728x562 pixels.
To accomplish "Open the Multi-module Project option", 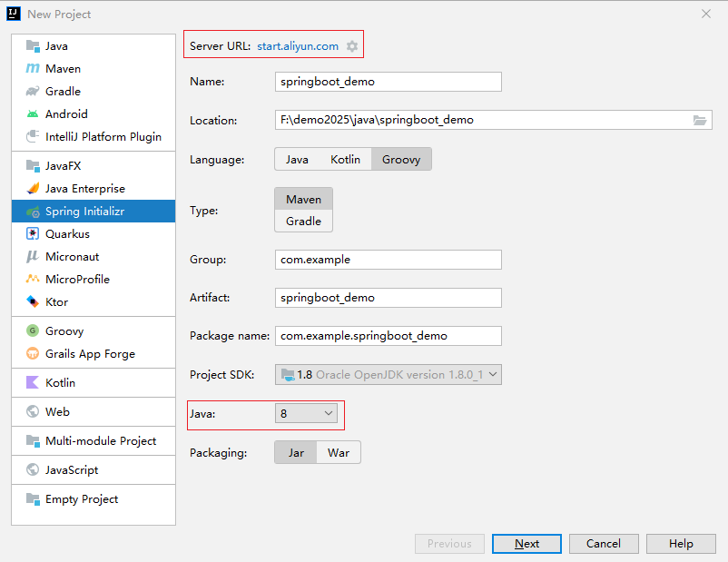I will [x=93, y=440].
